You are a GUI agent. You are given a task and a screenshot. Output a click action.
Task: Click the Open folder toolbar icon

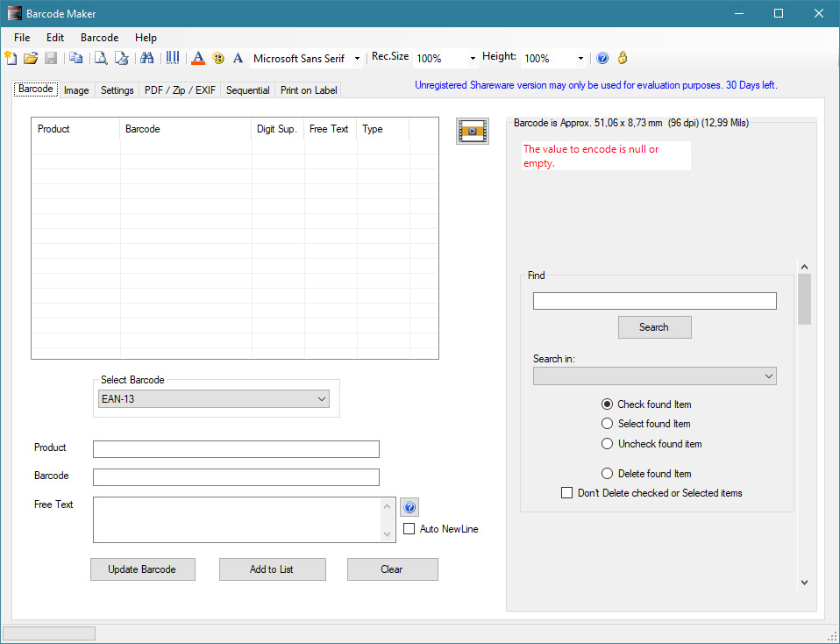pyautogui.click(x=31, y=58)
